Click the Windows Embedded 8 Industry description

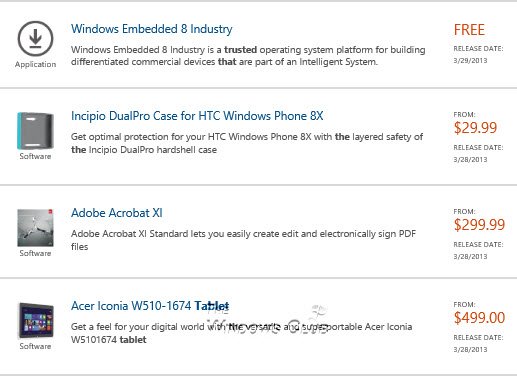tap(248, 56)
